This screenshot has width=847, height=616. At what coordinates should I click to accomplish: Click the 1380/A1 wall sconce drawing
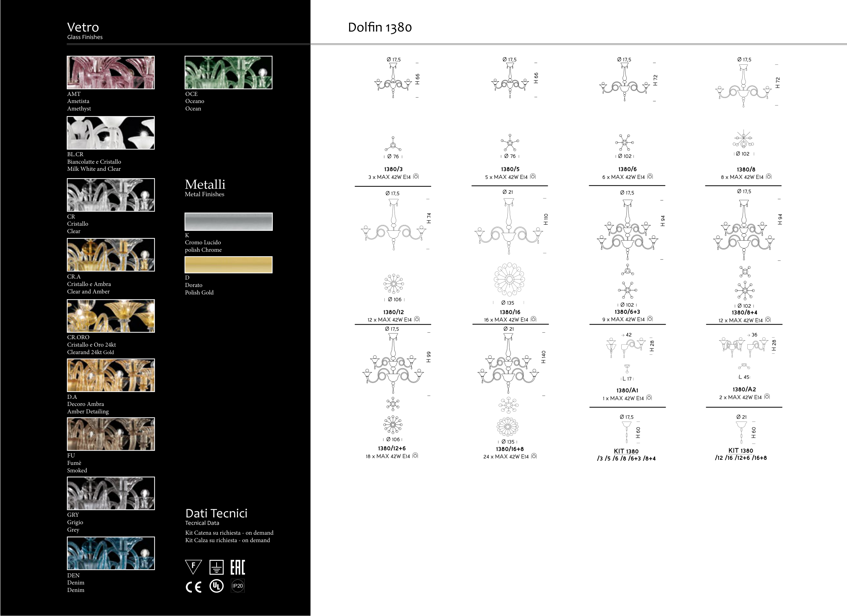point(626,348)
